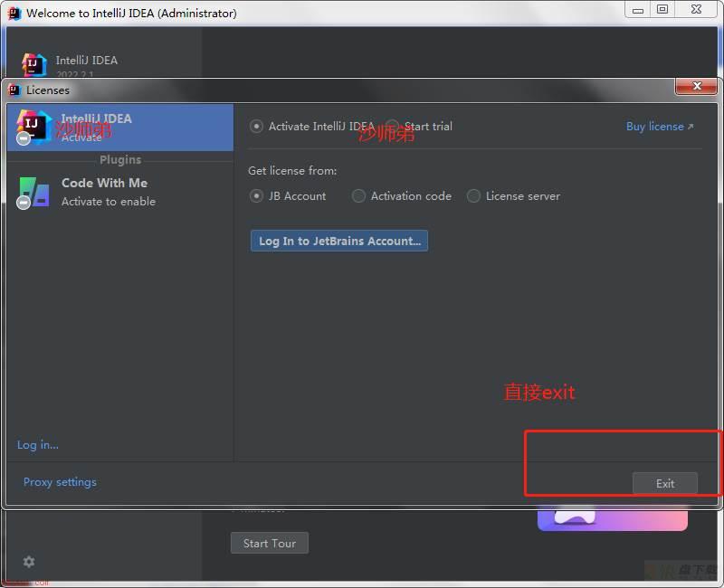The height and width of the screenshot is (588, 724).
Task: Open Proxy settings link
Action: (x=60, y=482)
